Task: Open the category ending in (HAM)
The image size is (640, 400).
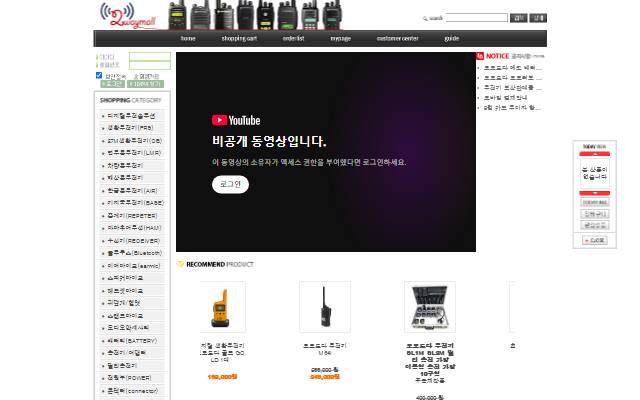Action: tap(133, 228)
